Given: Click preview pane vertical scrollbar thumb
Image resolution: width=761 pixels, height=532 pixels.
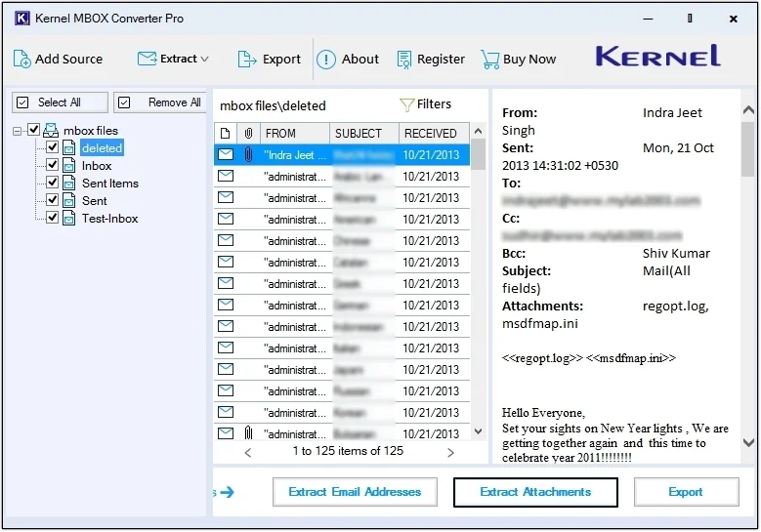Looking at the screenshot, I should click(749, 149).
